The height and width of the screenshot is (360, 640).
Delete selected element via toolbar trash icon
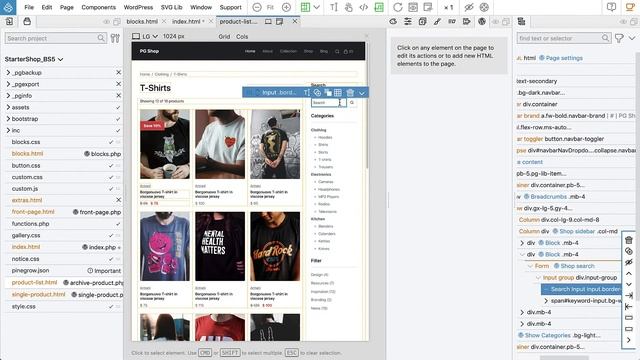pos(350,93)
